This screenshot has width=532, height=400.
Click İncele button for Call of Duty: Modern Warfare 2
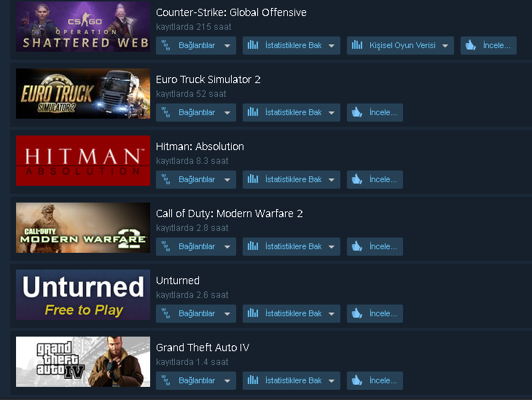point(375,246)
